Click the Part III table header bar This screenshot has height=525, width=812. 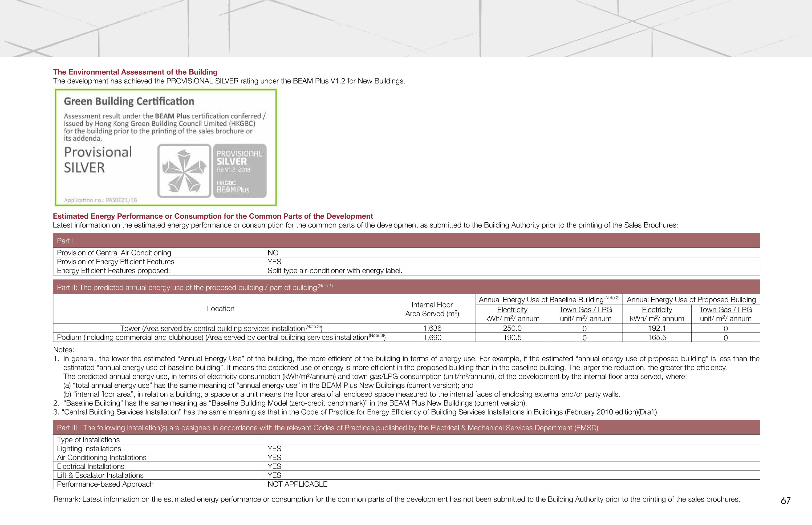[406, 427]
